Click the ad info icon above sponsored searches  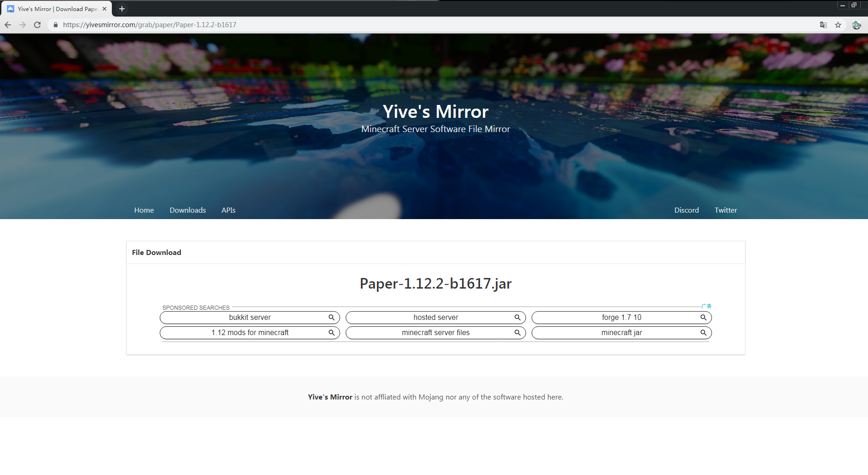click(x=707, y=306)
